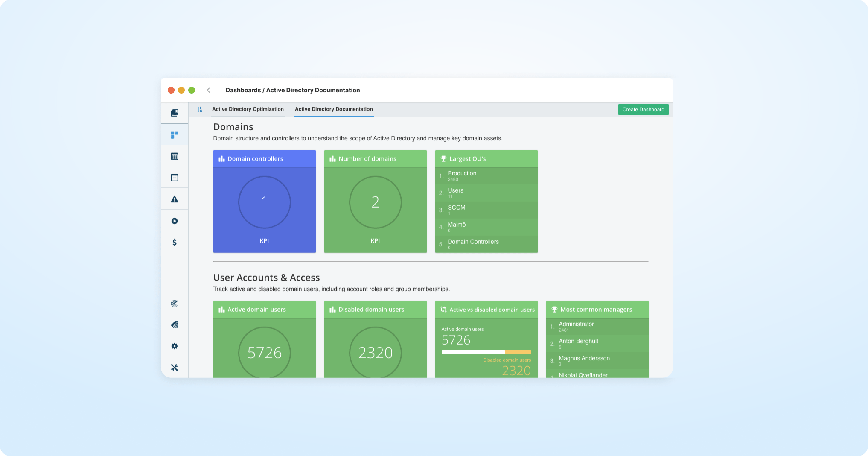Switch to Active Directory Optimization tab
This screenshot has height=456, width=868.
click(x=248, y=109)
